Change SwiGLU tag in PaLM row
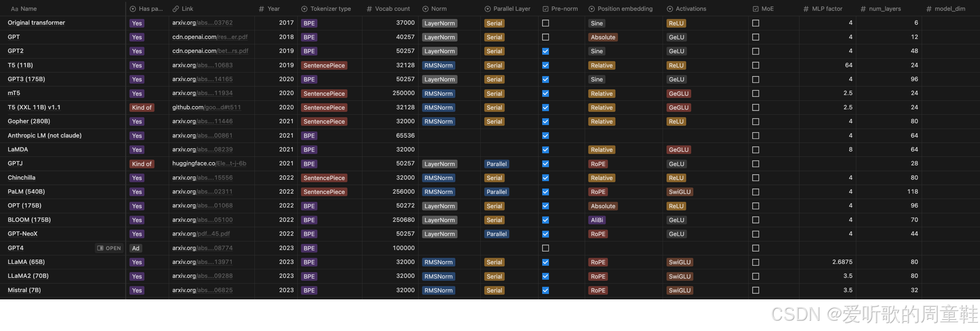The image size is (980, 331). click(x=679, y=192)
